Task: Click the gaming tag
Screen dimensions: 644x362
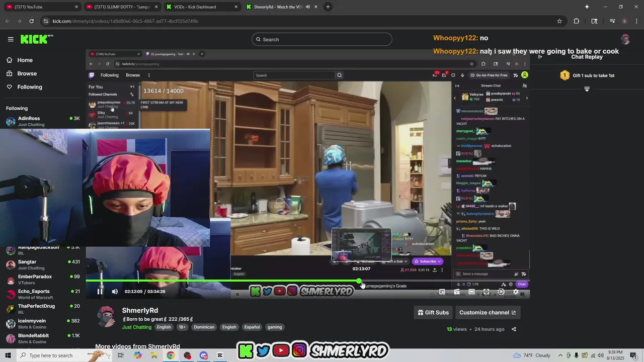Action: [275, 327]
